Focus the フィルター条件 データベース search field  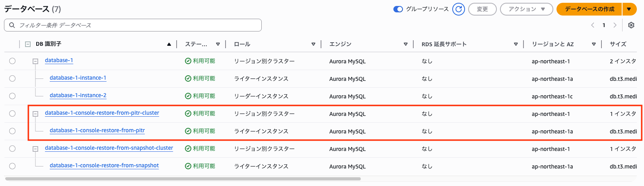(133, 25)
